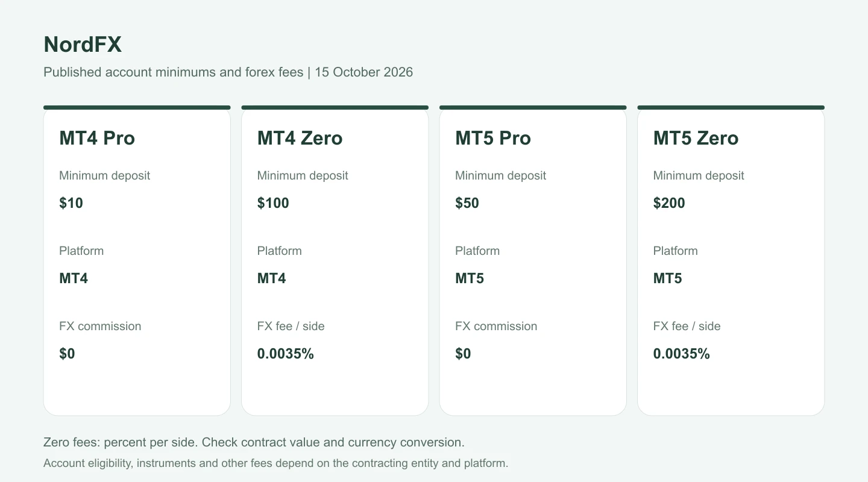Click the $0 commission value in MT4 Pro card
The height and width of the screenshot is (482, 868).
point(67,354)
